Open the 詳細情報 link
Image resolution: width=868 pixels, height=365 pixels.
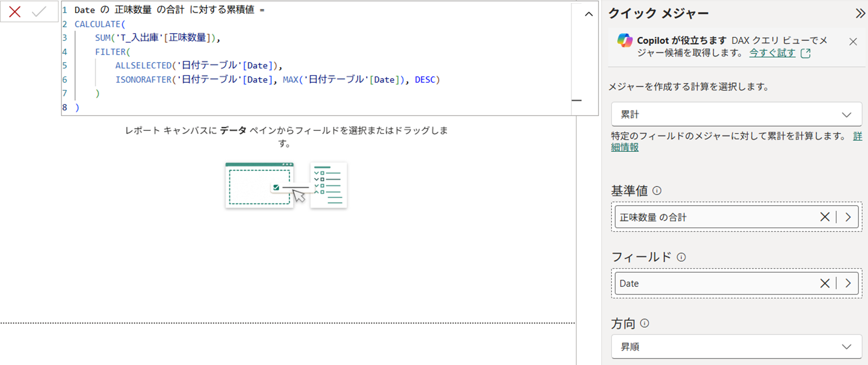coord(625,147)
